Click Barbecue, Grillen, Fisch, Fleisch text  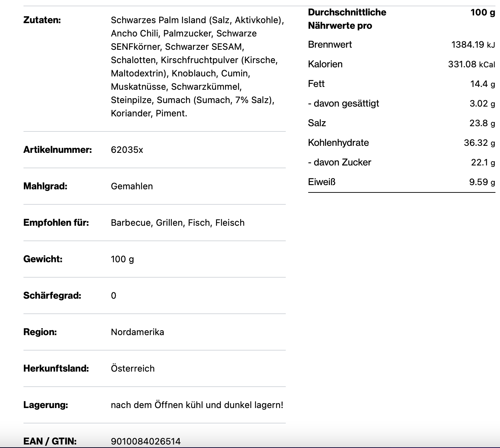(177, 223)
